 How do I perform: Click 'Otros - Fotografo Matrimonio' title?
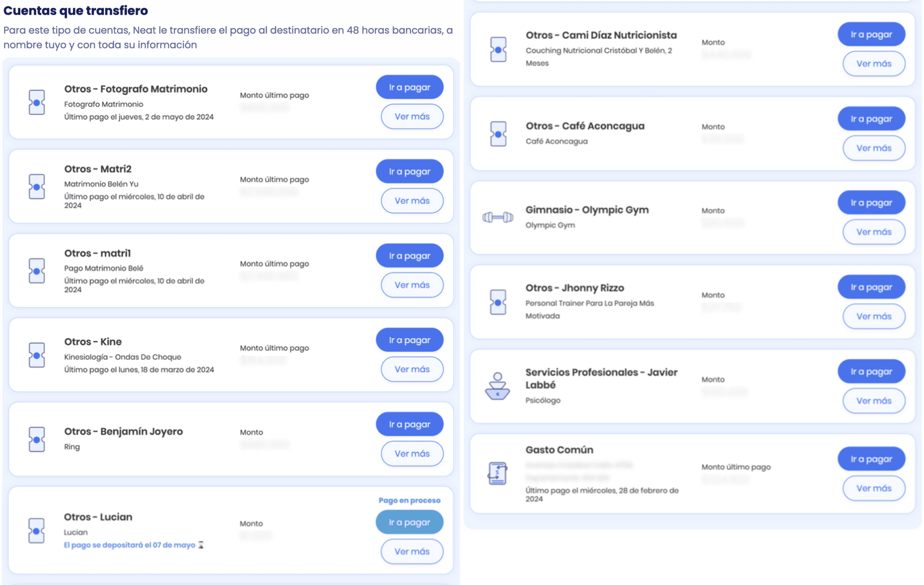(136, 89)
